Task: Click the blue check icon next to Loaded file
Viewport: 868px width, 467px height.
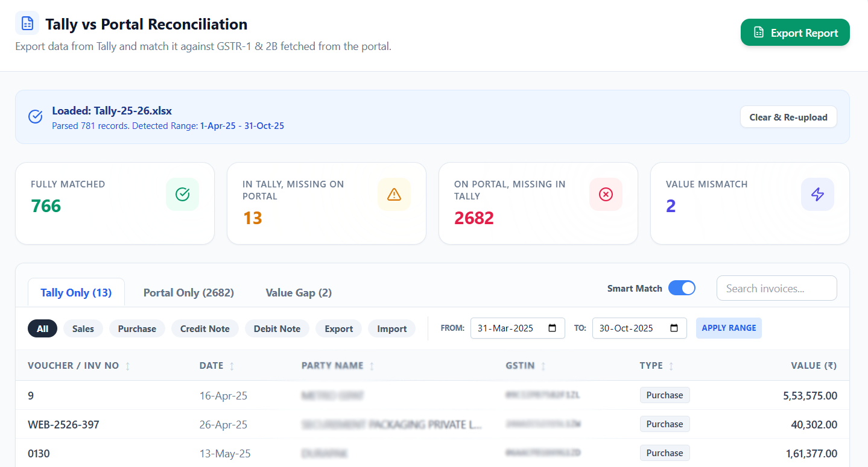Action: [36, 116]
